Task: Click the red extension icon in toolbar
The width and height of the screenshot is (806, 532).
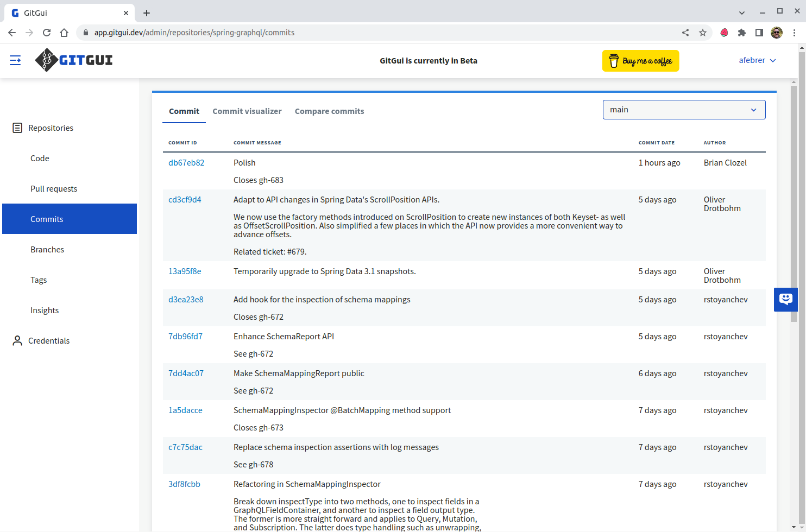Action: pyautogui.click(x=724, y=33)
